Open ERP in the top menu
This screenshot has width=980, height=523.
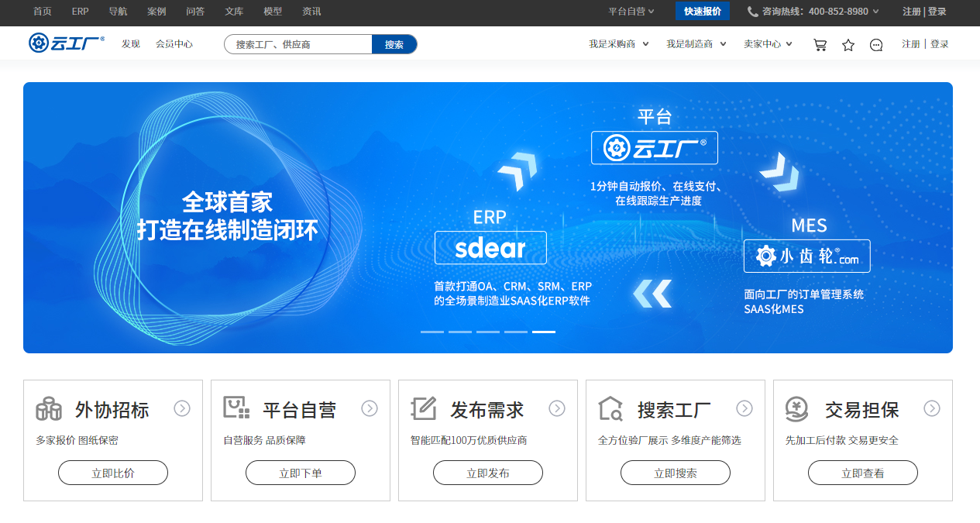pyautogui.click(x=80, y=12)
